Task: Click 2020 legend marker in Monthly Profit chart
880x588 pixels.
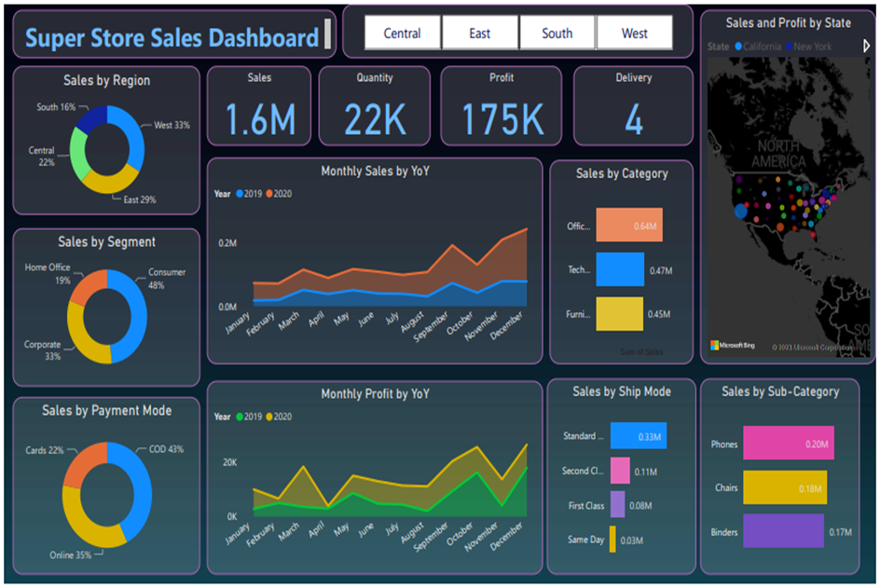Action: pyautogui.click(x=269, y=417)
